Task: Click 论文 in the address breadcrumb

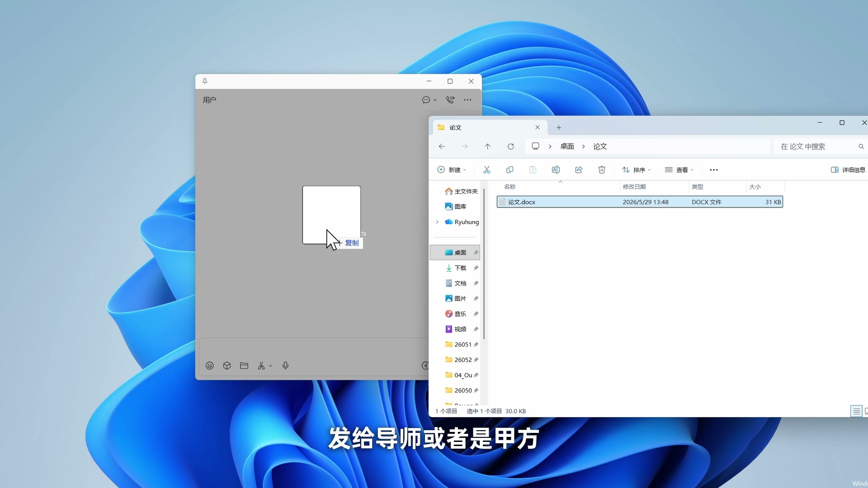Action: coord(600,146)
